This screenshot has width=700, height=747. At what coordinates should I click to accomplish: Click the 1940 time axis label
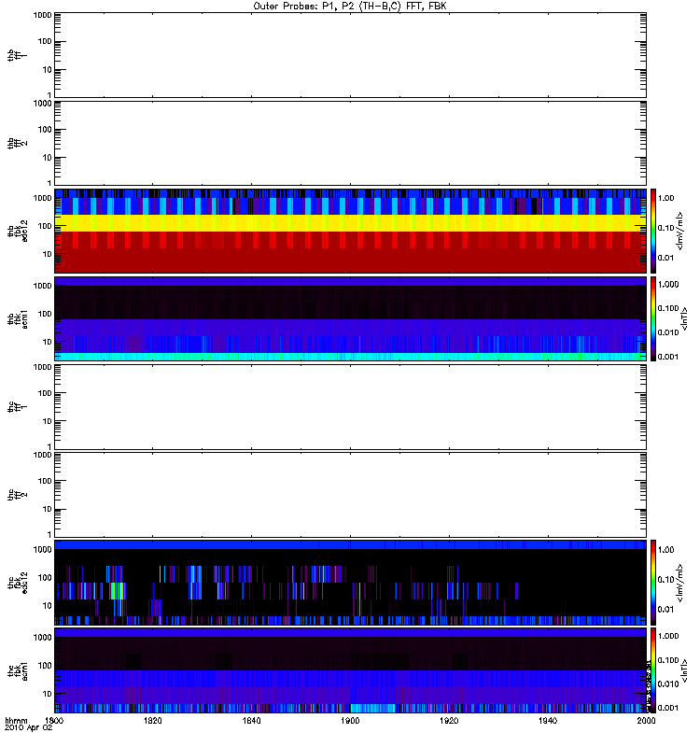(548, 720)
